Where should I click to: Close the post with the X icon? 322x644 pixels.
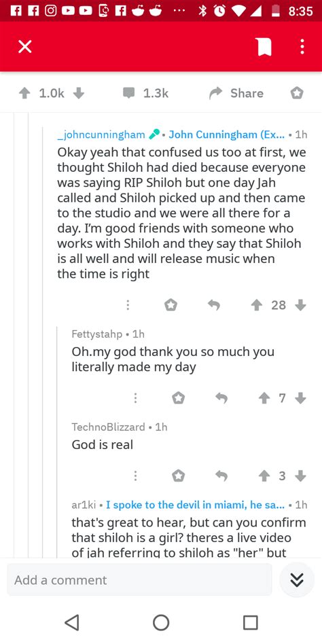[24, 47]
